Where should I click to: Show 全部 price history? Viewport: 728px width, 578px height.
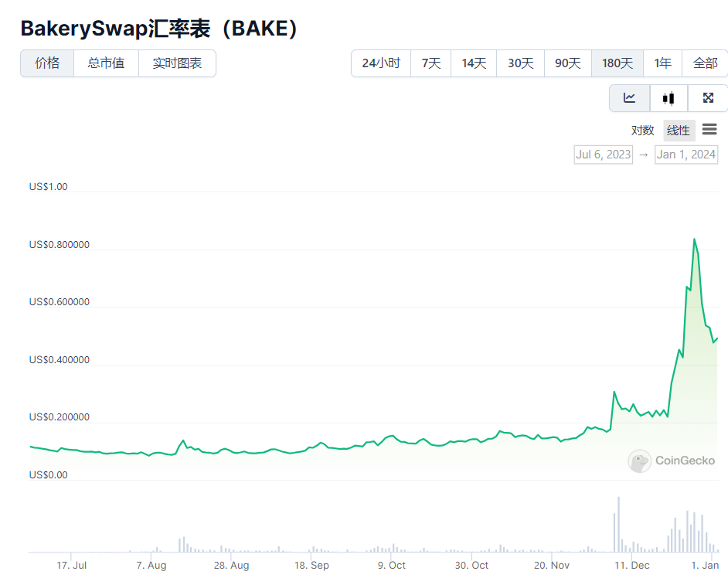(x=705, y=63)
